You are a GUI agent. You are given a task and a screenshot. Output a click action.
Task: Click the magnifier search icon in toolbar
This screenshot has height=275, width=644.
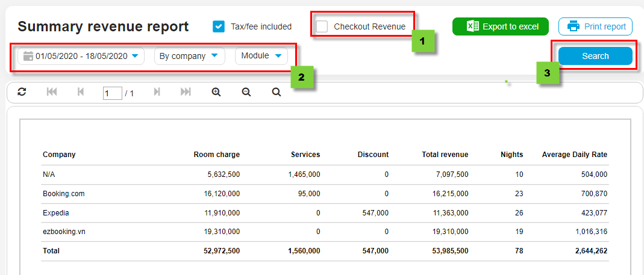point(276,92)
